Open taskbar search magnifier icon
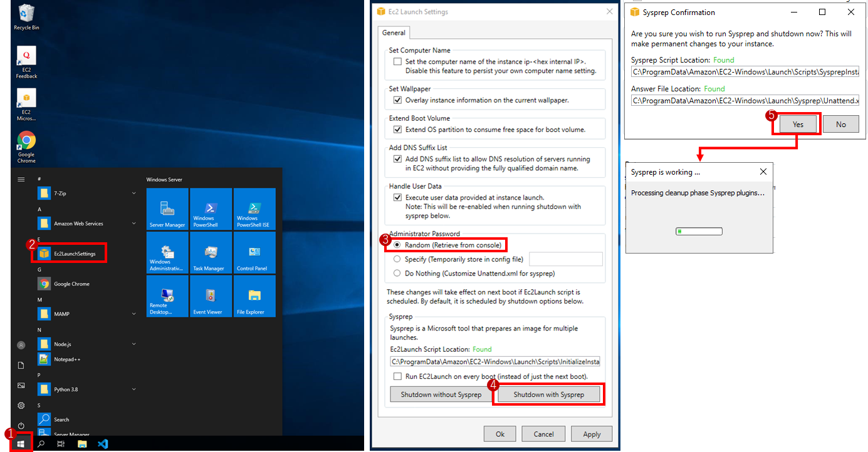Image resolution: width=868 pixels, height=452 pixels. 41,444
